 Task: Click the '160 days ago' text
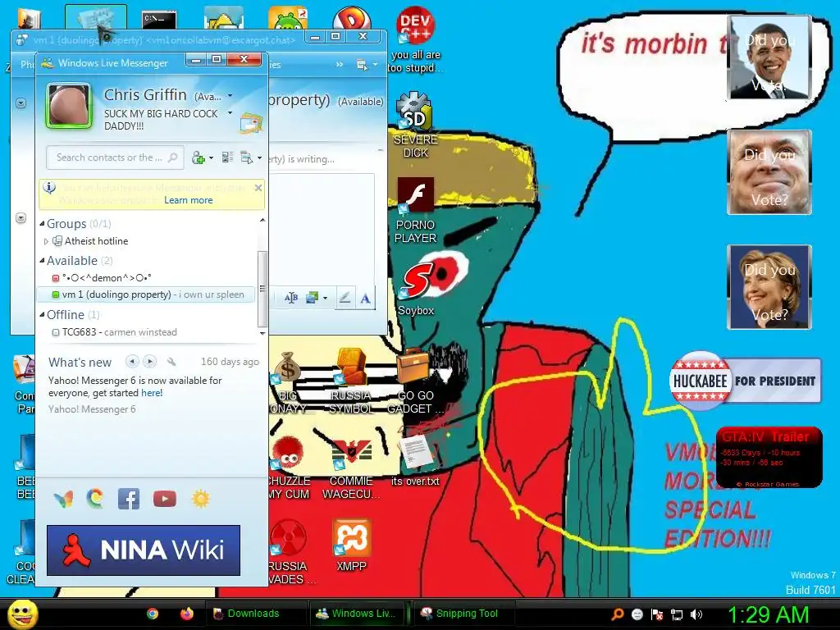pyautogui.click(x=230, y=362)
